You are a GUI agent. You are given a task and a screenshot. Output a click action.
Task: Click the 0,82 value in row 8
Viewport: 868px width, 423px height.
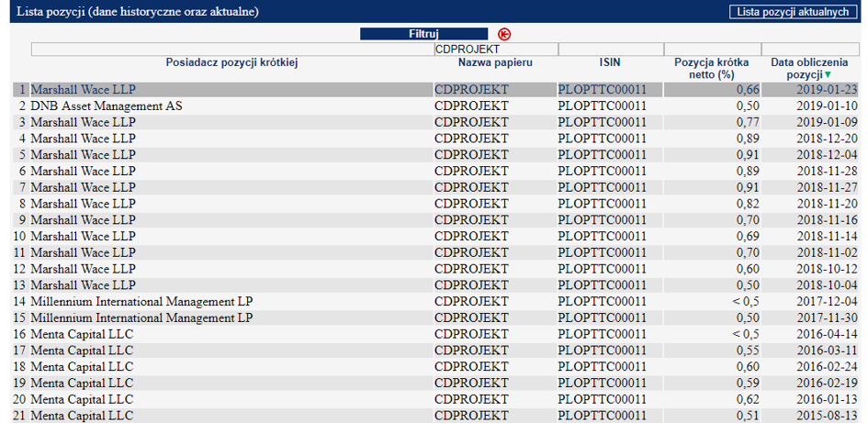click(748, 204)
